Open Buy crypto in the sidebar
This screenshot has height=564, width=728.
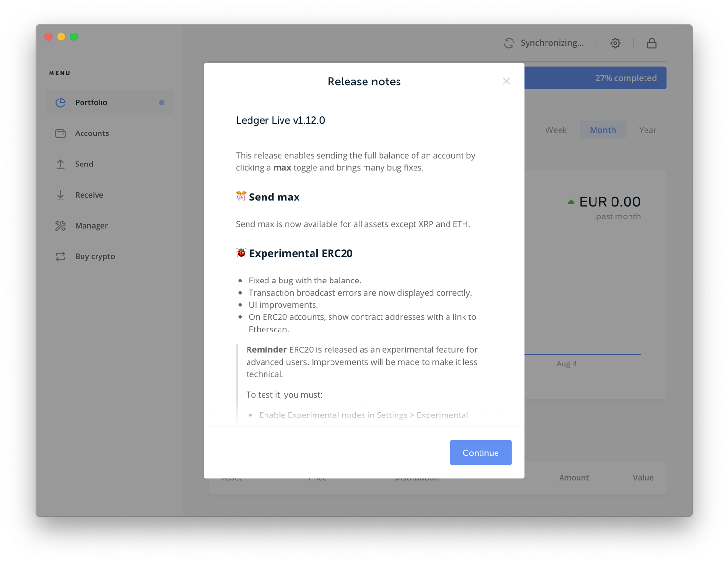click(x=110, y=256)
